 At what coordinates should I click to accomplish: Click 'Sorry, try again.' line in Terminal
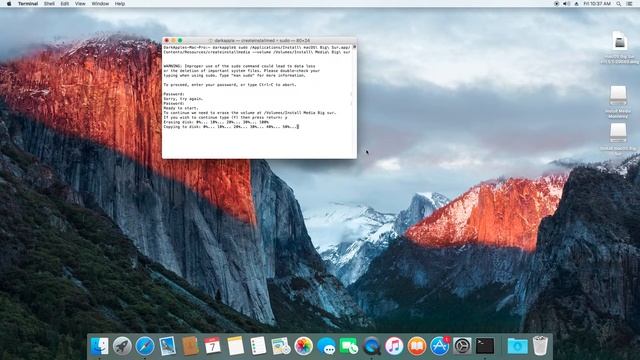tap(183, 99)
